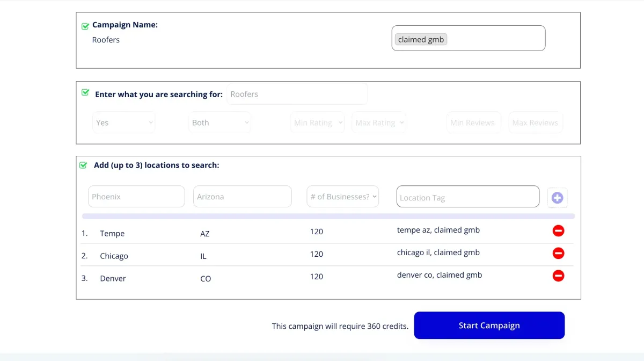Click the Roofers search term field
This screenshot has height=361, width=644.
click(297, 94)
